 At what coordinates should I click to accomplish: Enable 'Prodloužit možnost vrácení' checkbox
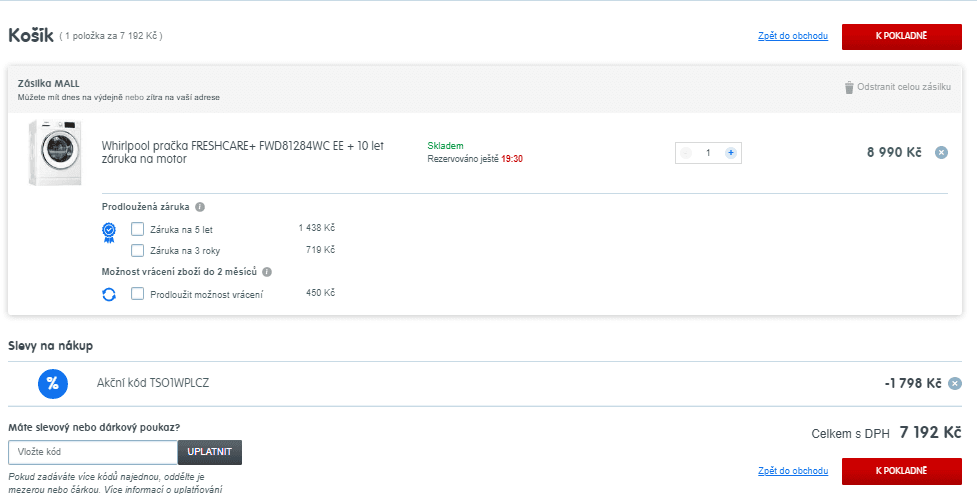coord(138,293)
